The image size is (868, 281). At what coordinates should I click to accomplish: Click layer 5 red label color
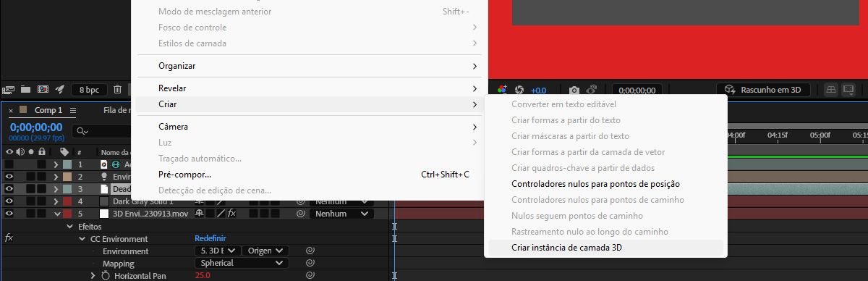coord(67,214)
